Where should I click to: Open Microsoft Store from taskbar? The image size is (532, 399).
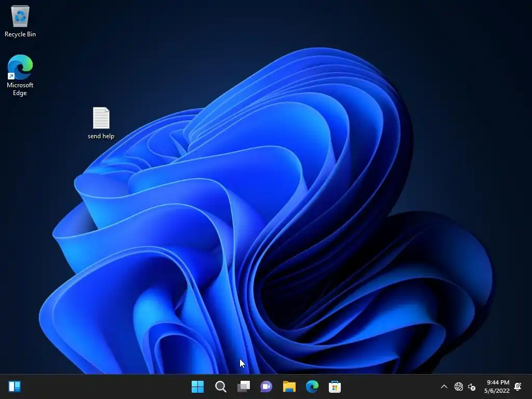(x=335, y=387)
